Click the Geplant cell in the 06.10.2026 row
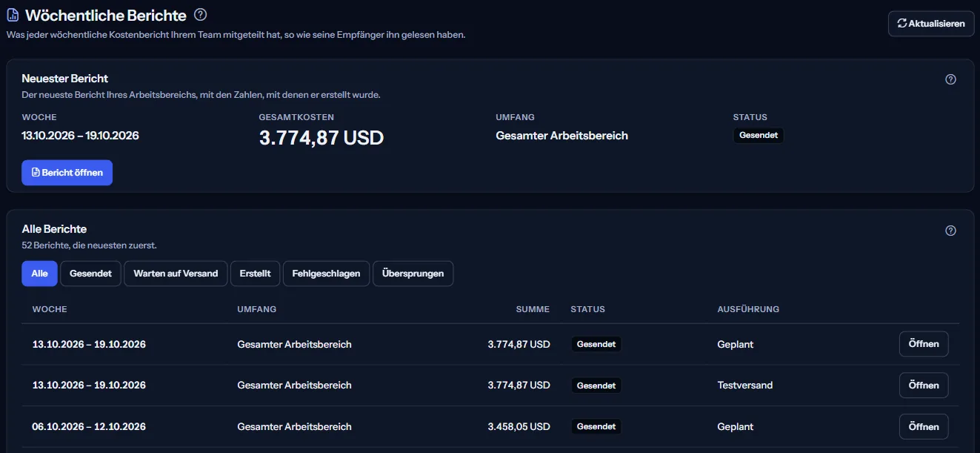 [736, 427]
